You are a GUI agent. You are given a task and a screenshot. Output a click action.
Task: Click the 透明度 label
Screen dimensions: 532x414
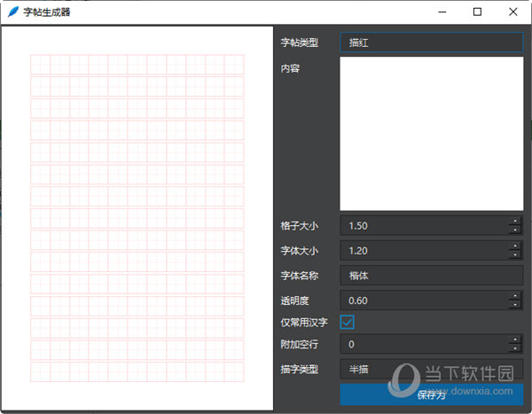coord(294,301)
